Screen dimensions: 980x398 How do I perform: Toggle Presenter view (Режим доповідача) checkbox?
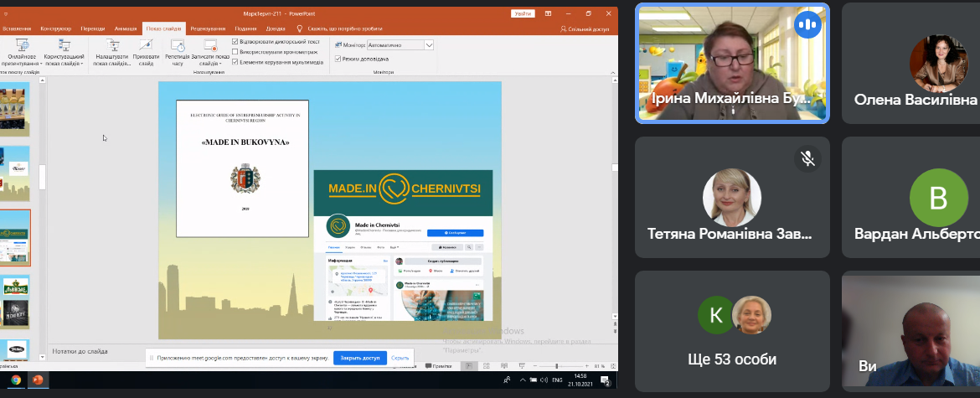pyautogui.click(x=338, y=59)
